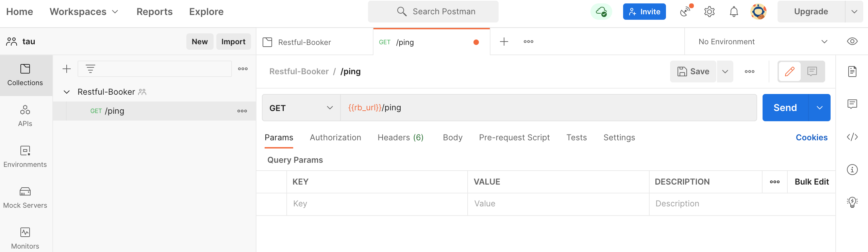Click the cloud sync status icon
The height and width of the screenshot is (252, 868).
pos(601,12)
